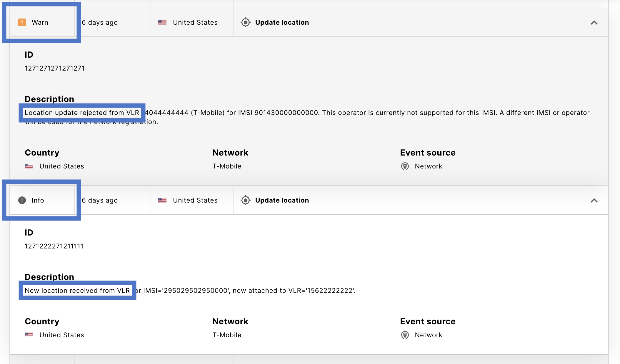This screenshot has height=364, width=620.
Task: Click the orange Warn severity icon
Action: (22, 22)
